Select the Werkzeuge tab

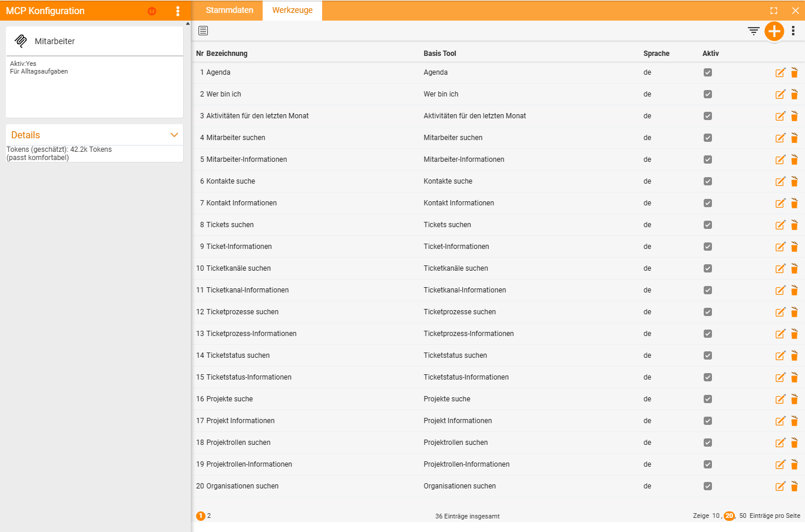point(292,10)
